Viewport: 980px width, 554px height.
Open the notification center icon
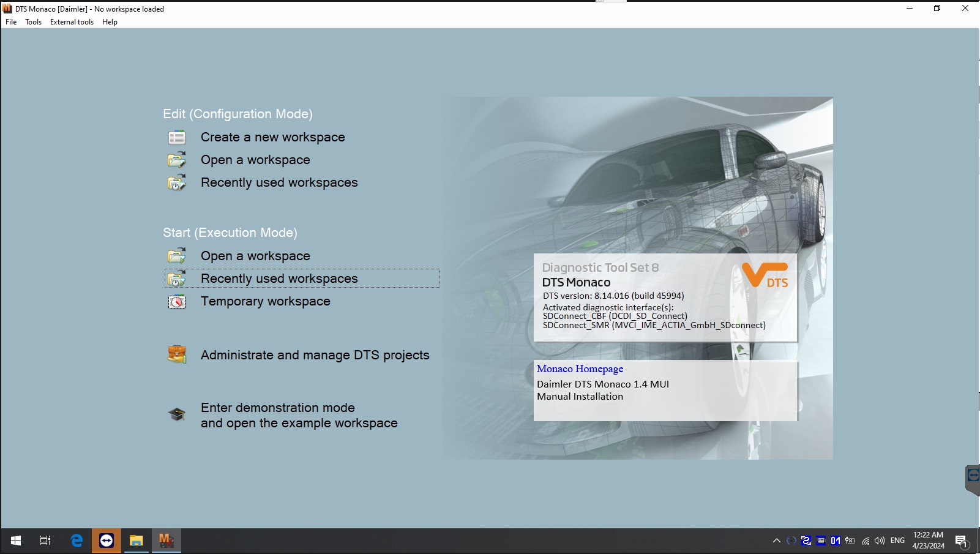(961, 541)
